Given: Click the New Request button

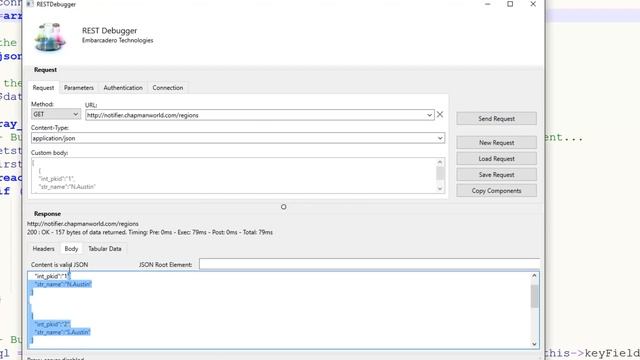Looking at the screenshot, I should [x=496, y=143].
